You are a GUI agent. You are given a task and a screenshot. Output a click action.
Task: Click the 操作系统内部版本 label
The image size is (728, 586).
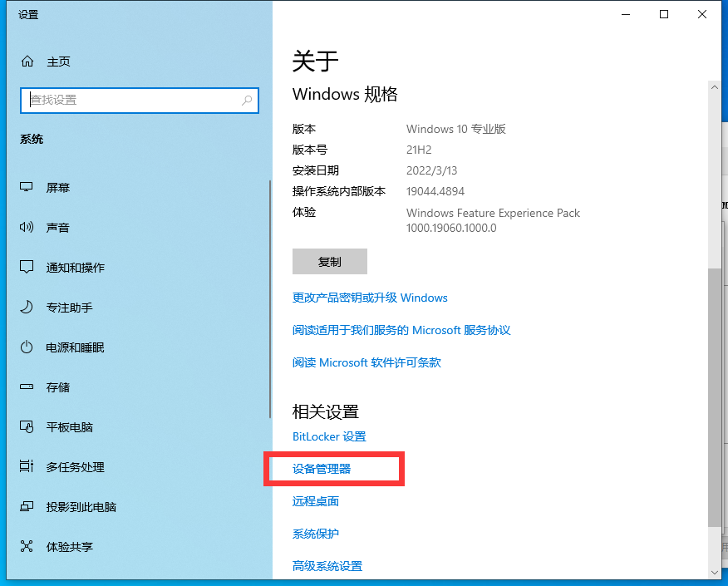click(x=339, y=191)
